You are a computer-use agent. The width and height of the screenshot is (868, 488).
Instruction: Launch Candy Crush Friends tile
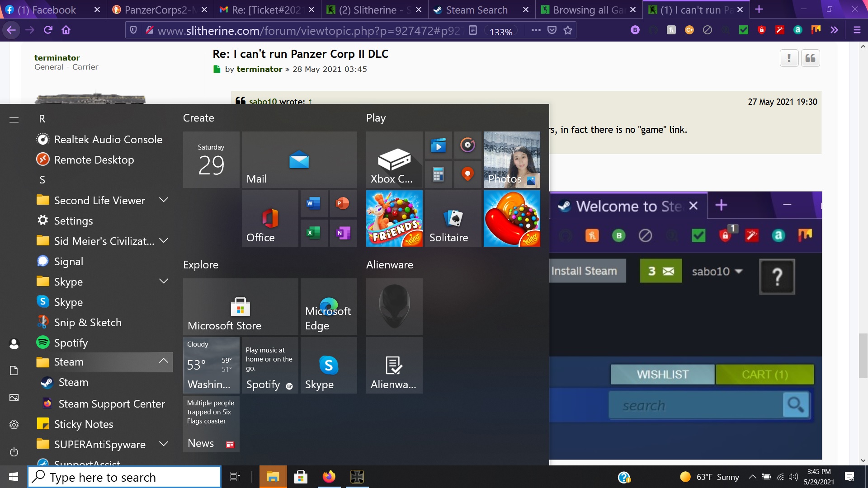tap(394, 218)
